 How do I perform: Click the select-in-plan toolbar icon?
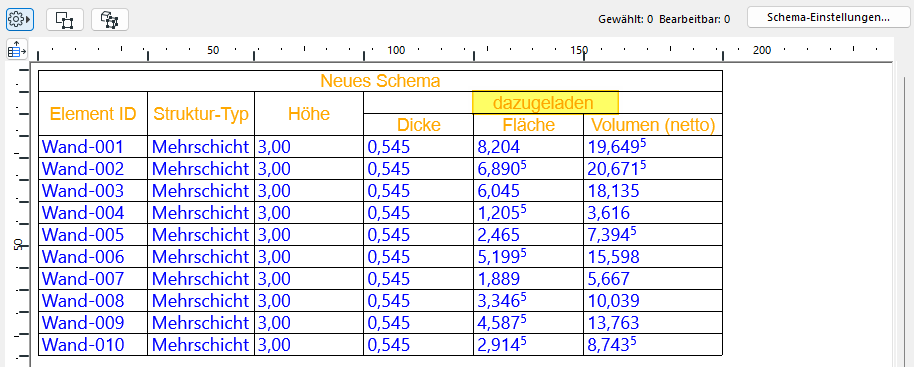65,20
